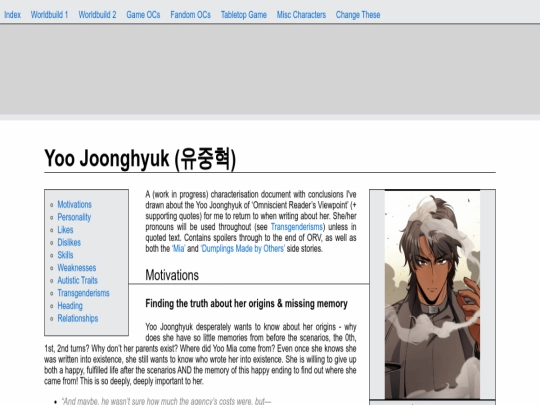Go to Worldbuild 1 page
The width and height of the screenshot is (540, 405).
pyautogui.click(x=49, y=15)
